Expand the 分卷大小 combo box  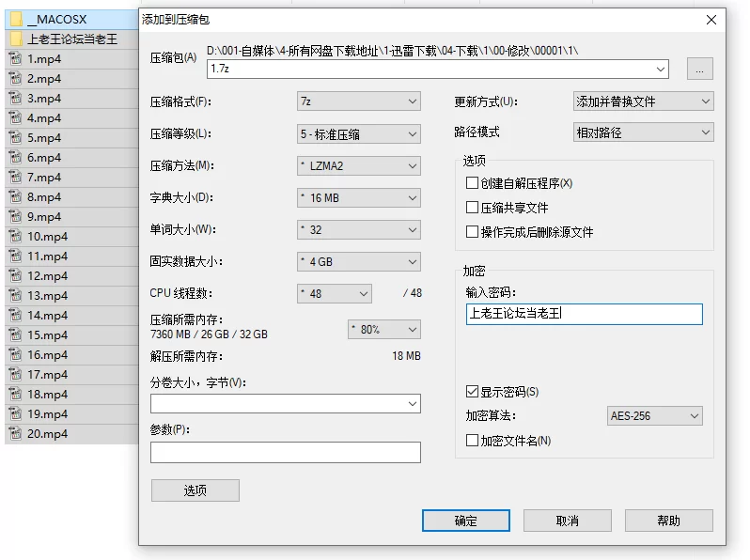[286, 404]
